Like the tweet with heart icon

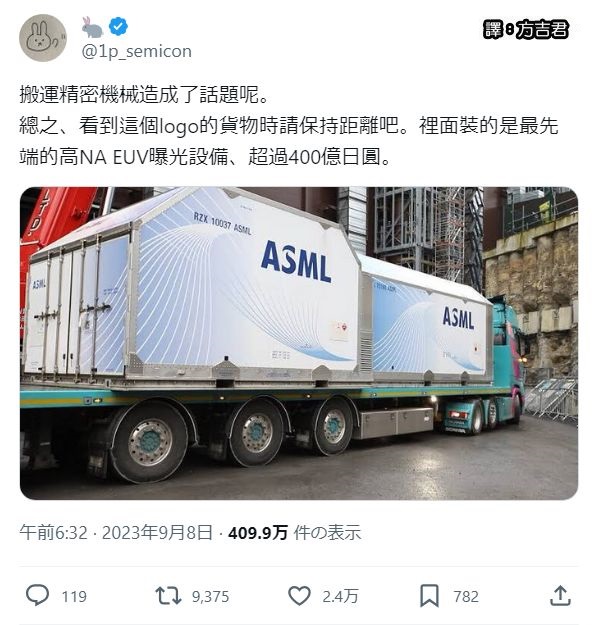point(299,596)
